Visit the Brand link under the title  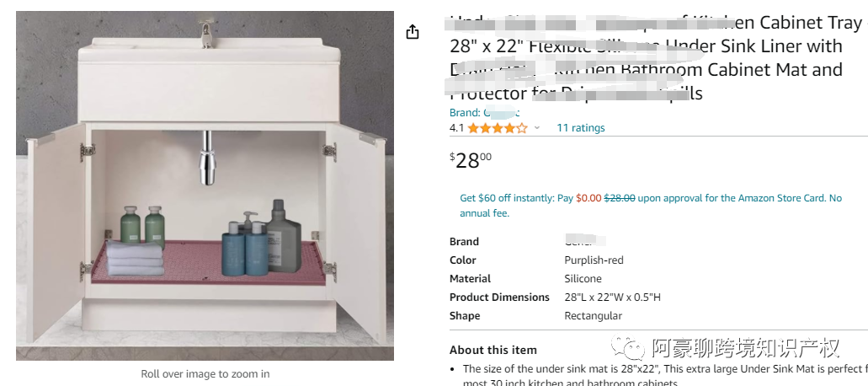click(484, 113)
